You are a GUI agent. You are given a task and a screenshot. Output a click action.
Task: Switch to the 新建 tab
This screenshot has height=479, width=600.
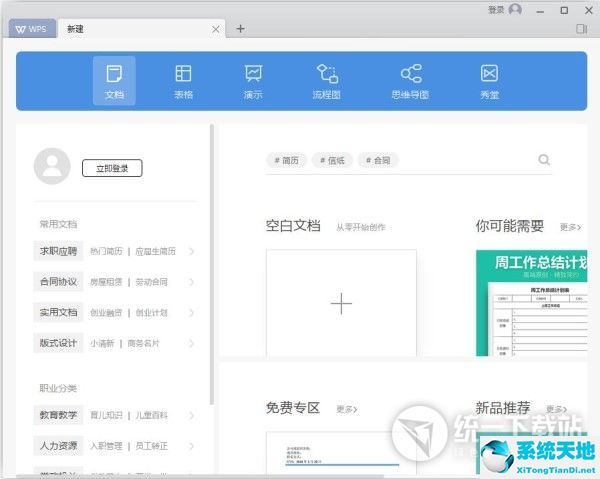[142, 29]
